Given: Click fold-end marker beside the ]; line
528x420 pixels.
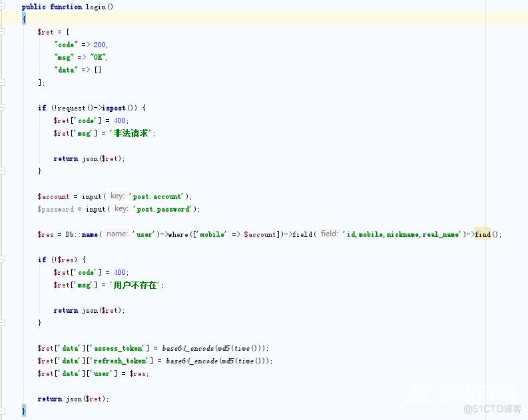Looking at the screenshot, I should click(x=3, y=83).
